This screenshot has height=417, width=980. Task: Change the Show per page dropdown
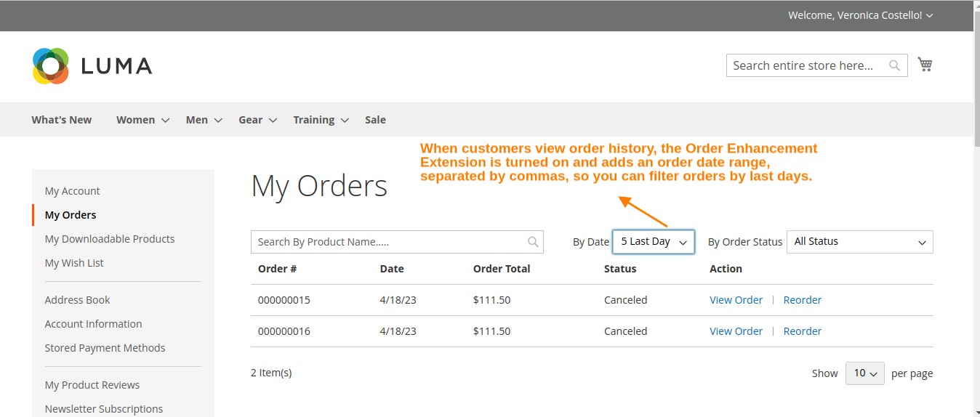(864, 373)
